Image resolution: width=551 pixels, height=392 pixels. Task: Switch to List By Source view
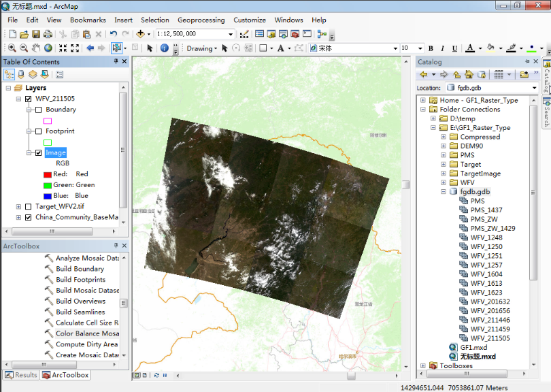21,74
